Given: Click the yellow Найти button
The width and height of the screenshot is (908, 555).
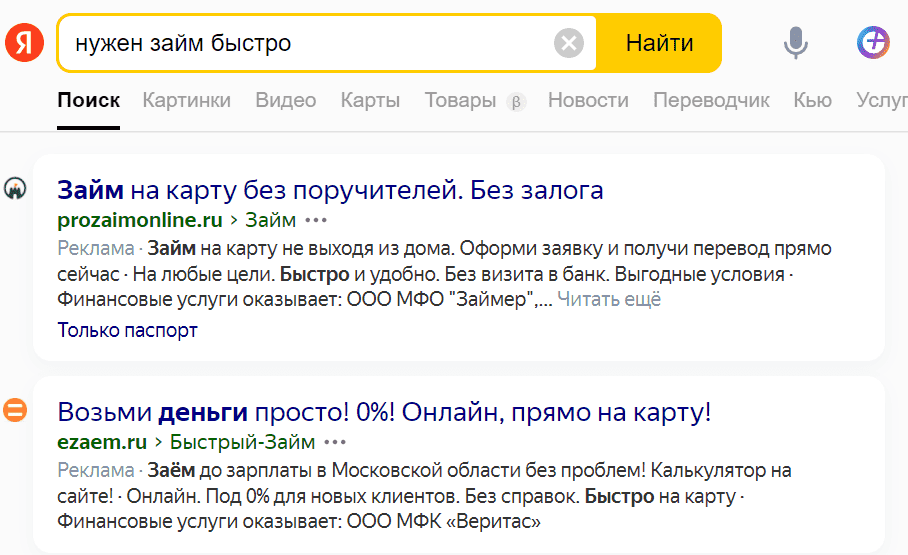Looking at the screenshot, I should tap(659, 43).
